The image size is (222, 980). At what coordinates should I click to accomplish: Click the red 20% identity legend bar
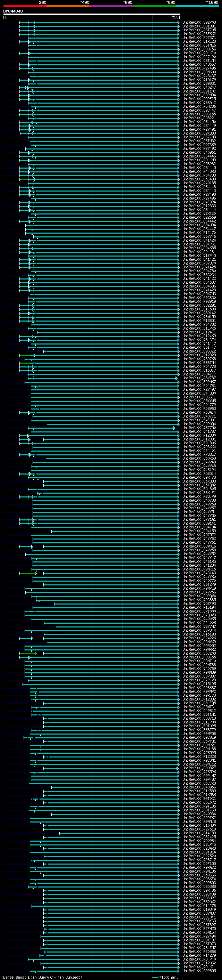coord(25,7)
